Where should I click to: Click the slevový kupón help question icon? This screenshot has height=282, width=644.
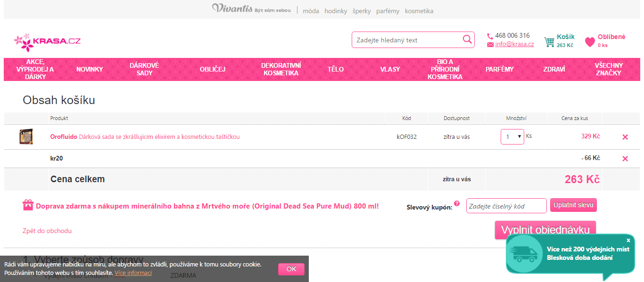(456, 203)
